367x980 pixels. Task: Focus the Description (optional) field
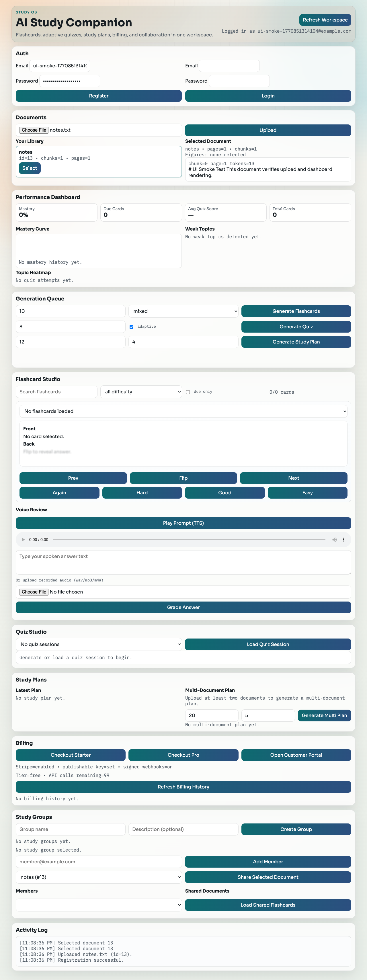tap(183, 829)
